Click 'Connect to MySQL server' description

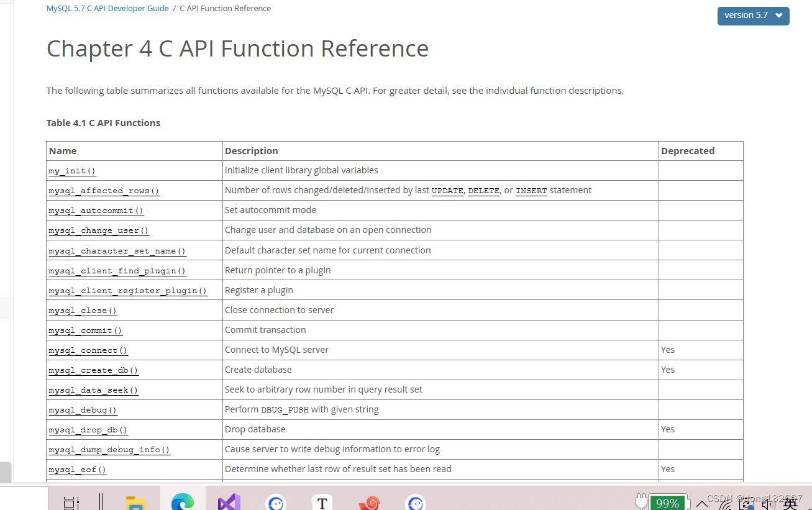pos(276,350)
